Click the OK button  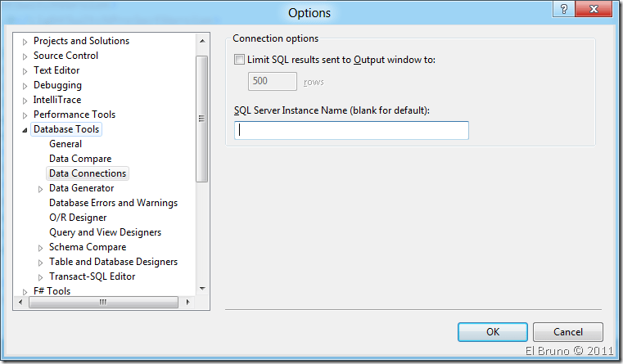pyautogui.click(x=492, y=332)
